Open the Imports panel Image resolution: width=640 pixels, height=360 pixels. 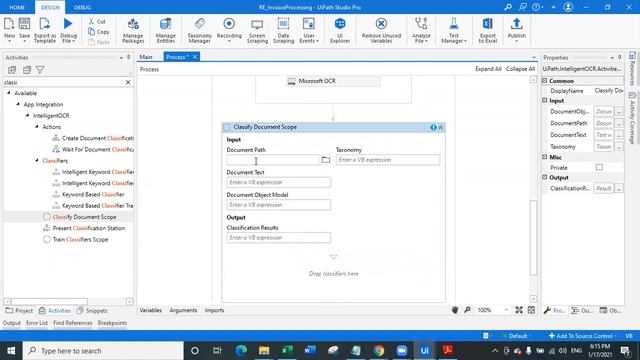[214, 310]
